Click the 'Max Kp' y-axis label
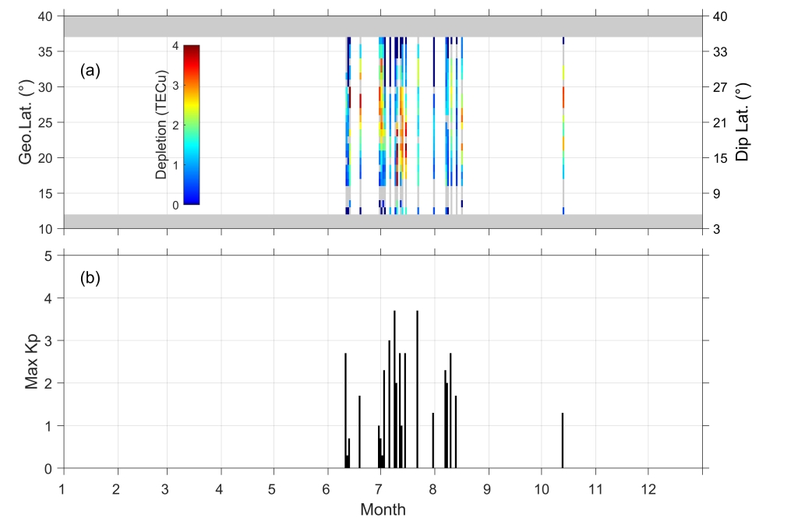This screenshot has width=798, height=532. (x=31, y=361)
